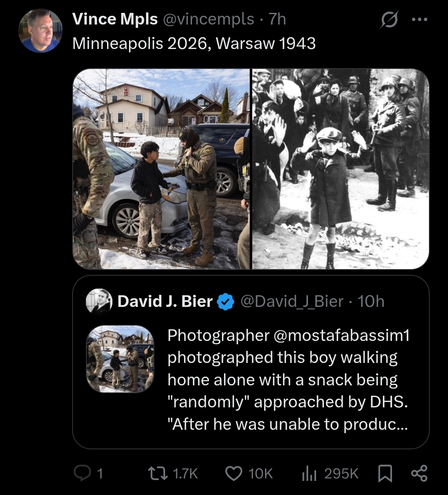Click the 1.7K repost count
This screenshot has height=495, width=448.
(x=185, y=473)
